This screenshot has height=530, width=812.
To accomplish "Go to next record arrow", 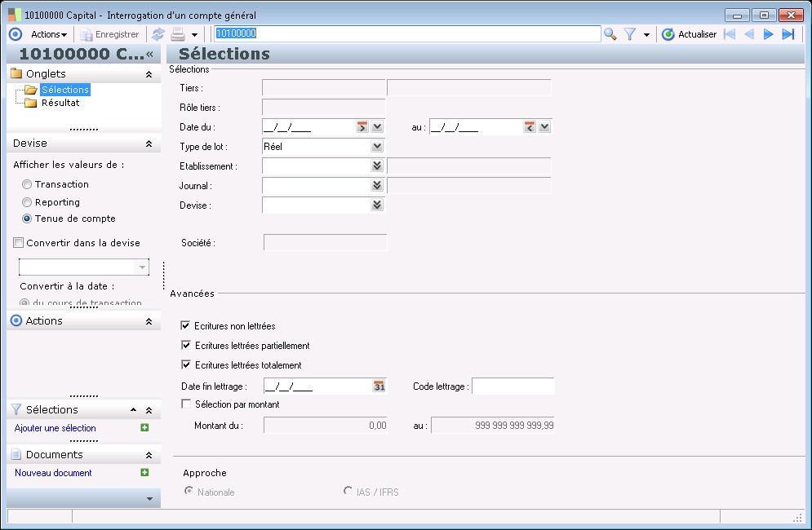I will pos(769,34).
